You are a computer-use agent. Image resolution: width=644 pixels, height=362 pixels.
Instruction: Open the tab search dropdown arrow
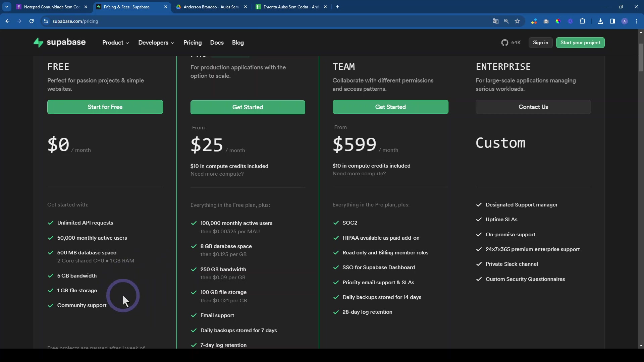coord(6,7)
